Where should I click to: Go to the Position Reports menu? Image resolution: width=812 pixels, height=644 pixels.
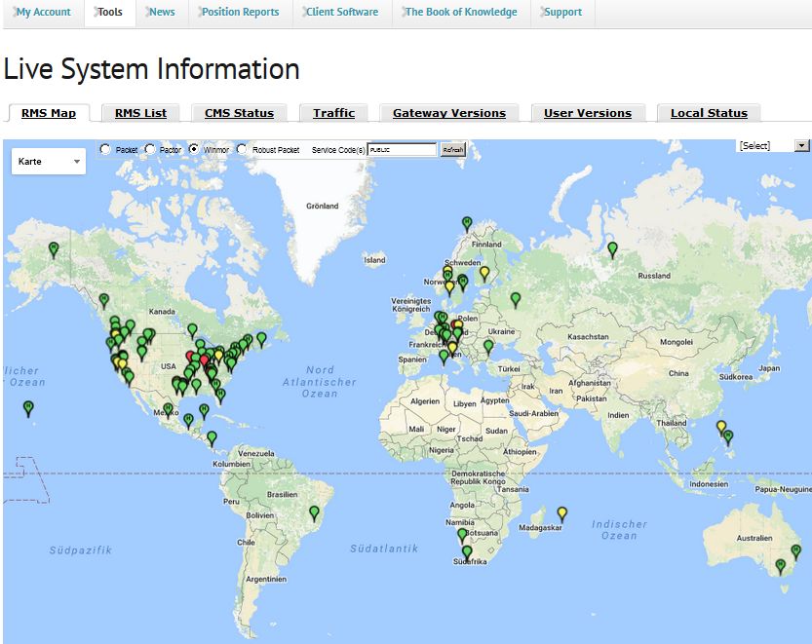(240, 13)
